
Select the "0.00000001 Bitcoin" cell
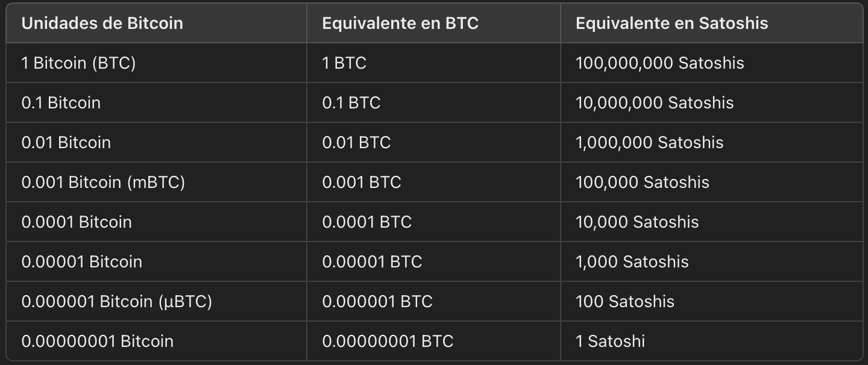pos(97,342)
